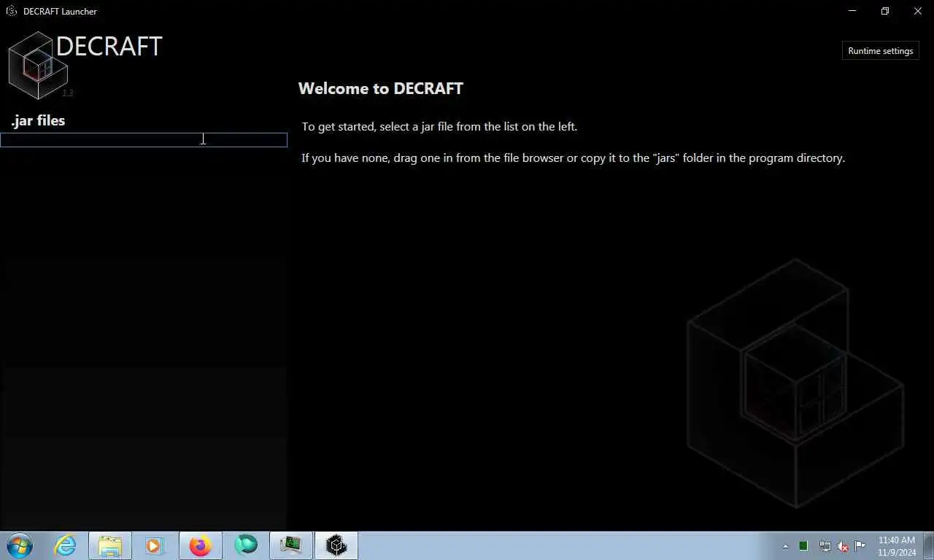Open the green monitor app in taskbar
This screenshot has height=560, width=934.
[291, 545]
